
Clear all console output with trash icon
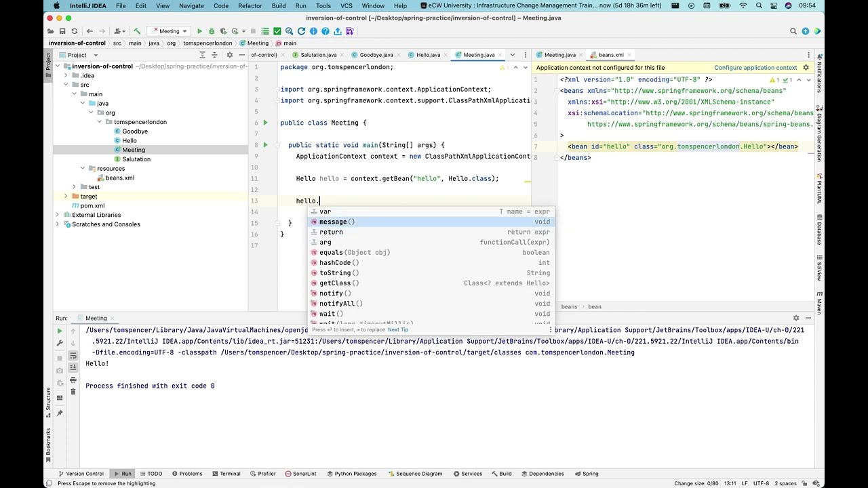73,392
